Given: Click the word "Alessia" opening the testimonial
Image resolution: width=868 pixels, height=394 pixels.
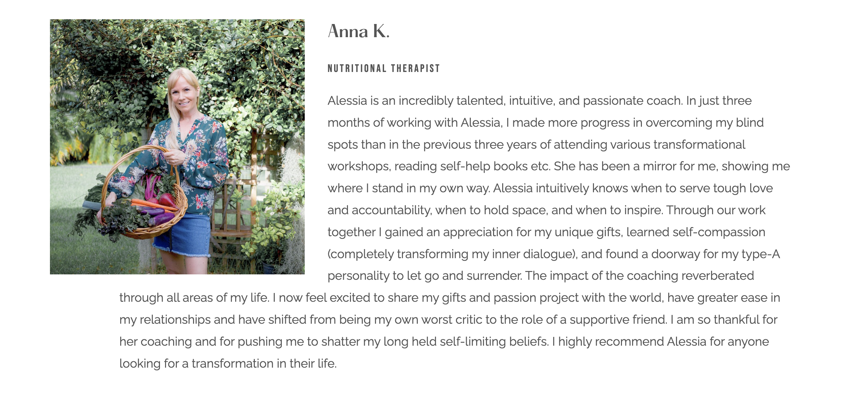Looking at the screenshot, I should click(x=347, y=101).
